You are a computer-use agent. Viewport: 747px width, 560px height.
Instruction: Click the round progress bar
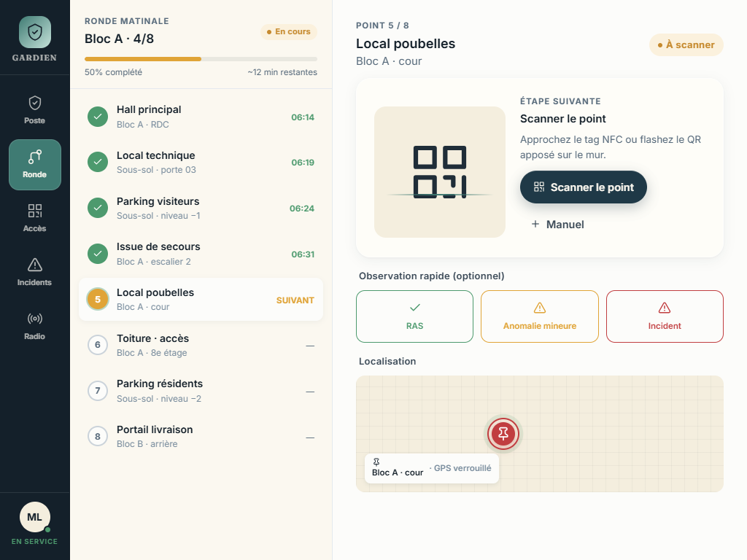point(201,59)
